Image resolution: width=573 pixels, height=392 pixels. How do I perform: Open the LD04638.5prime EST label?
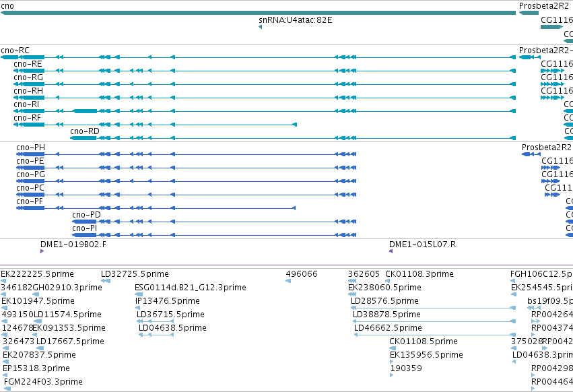coord(172,327)
